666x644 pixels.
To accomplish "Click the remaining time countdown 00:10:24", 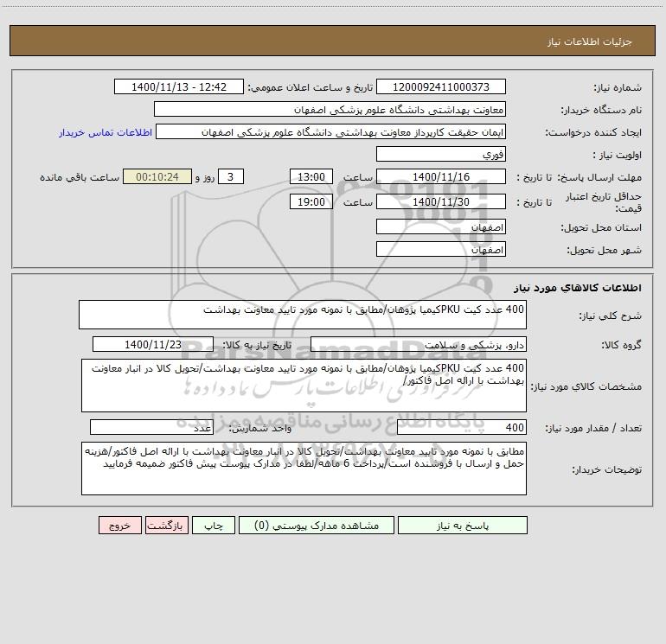I will pyautogui.click(x=157, y=177).
